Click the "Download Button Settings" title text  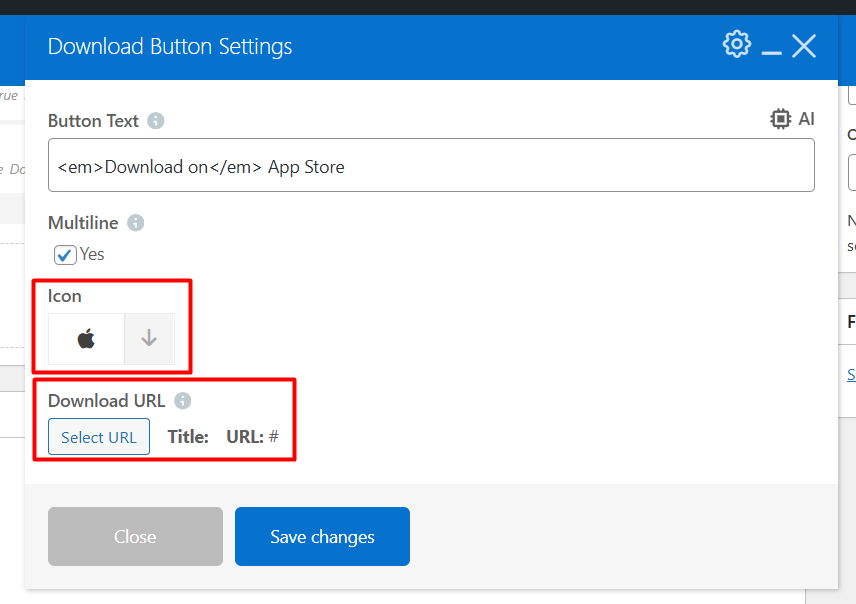(170, 46)
